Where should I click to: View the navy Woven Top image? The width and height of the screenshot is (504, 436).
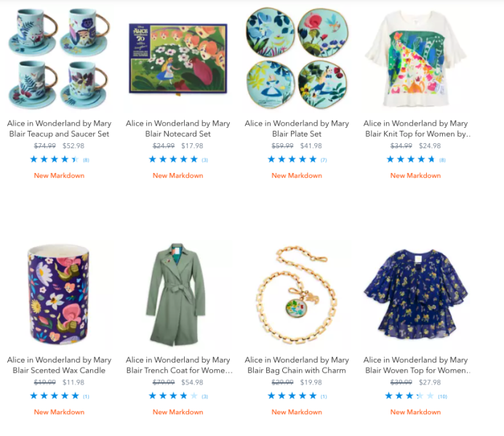415,295
